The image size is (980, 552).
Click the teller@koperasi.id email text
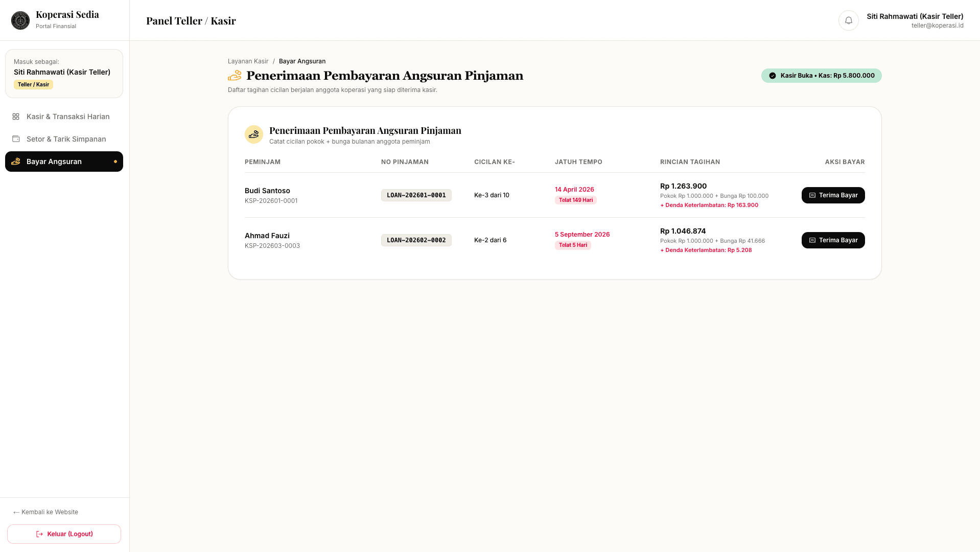[x=937, y=26]
